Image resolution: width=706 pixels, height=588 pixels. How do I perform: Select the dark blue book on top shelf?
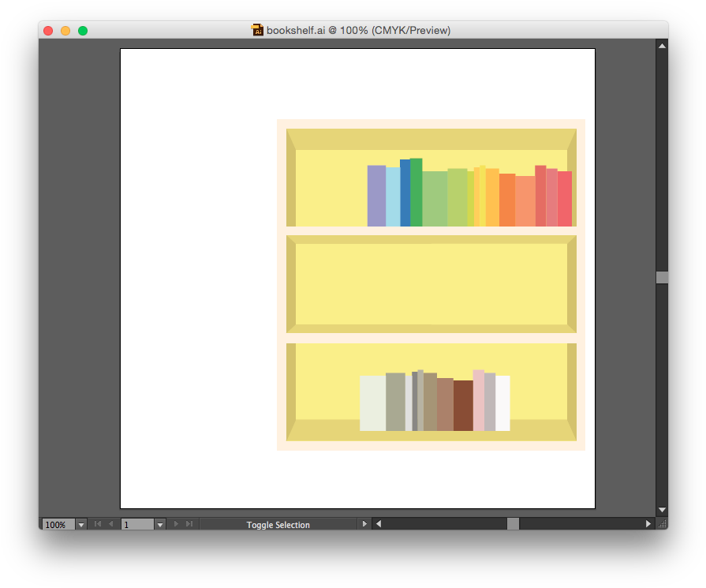tap(405, 193)
